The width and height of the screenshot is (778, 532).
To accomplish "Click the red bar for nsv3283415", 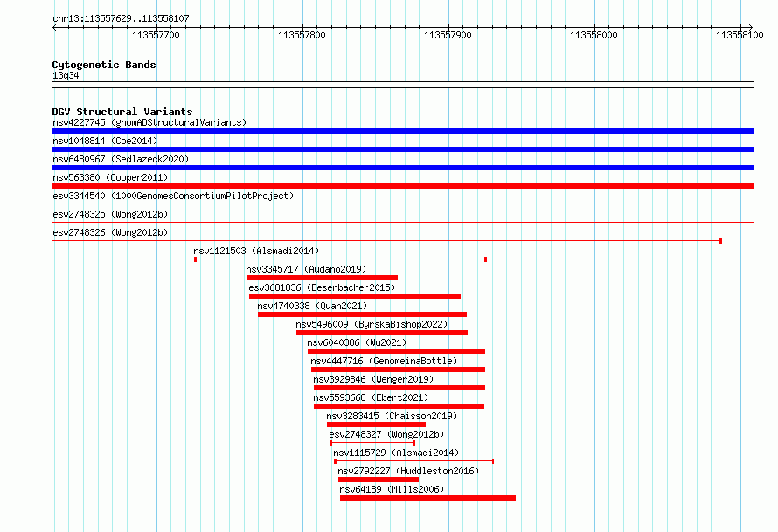I will (376, 425).
